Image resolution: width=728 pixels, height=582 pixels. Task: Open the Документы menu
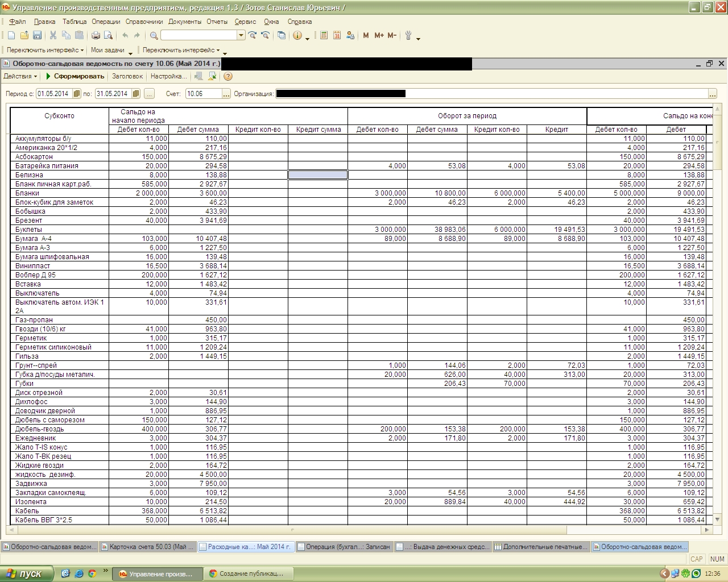click(185, 22)
